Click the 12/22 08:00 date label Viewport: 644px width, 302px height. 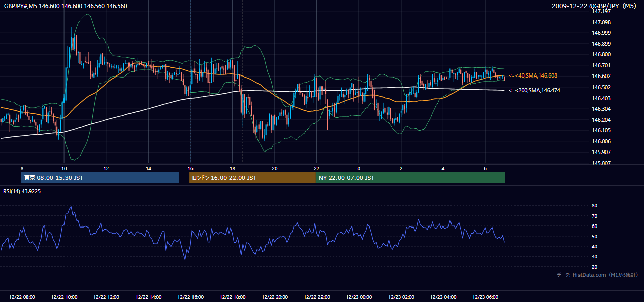pyautogui.click(x=22, y=297)
